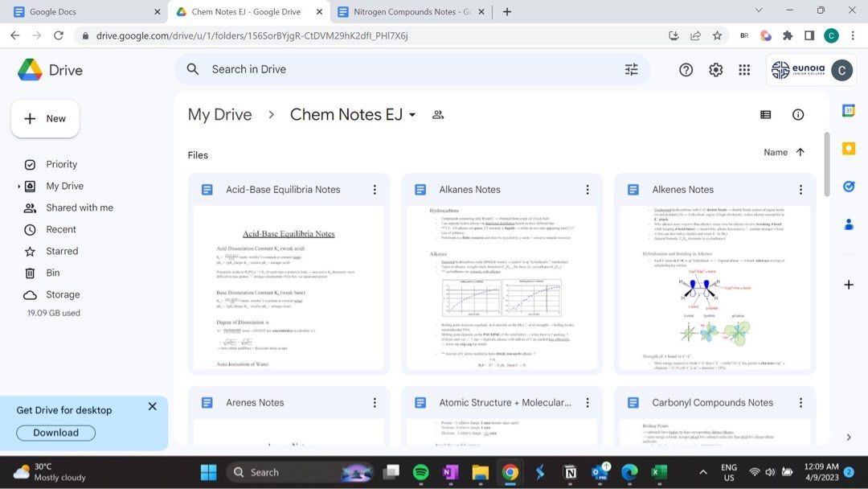The height and width of the screenshot is (489, 868).
Task: Open the view details info icon
Action: tap(797, 114)
